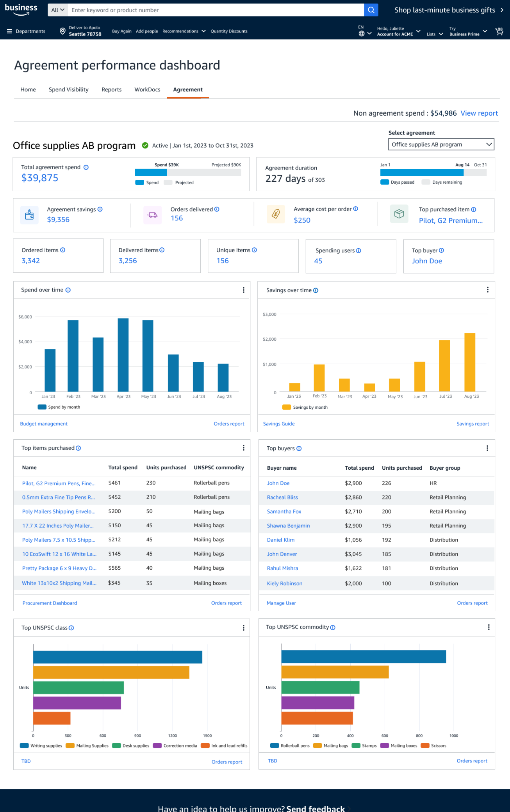Open Top buyers kebab options menu
The image size is (510, 812).
(x=487, y=448)
